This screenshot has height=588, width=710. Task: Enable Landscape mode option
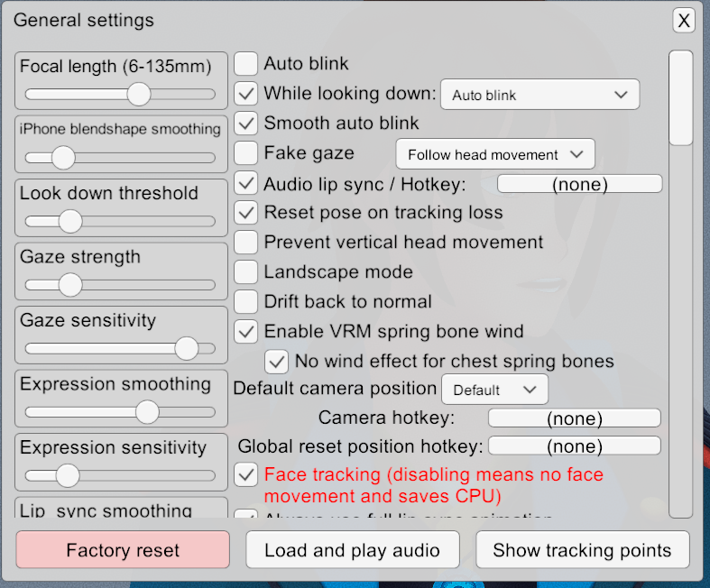coord(245,271)
